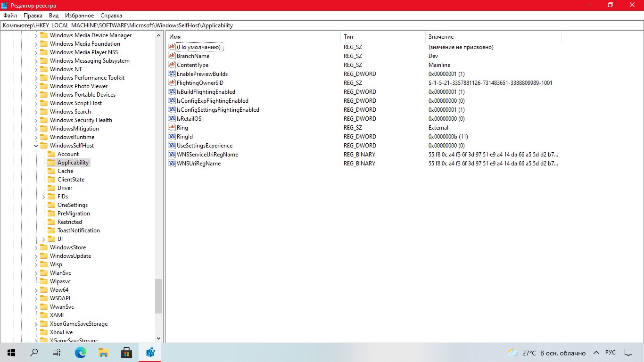Select the BranchName string value icon
Viewport: 644px width, 362px height.
tap(172, 56)
